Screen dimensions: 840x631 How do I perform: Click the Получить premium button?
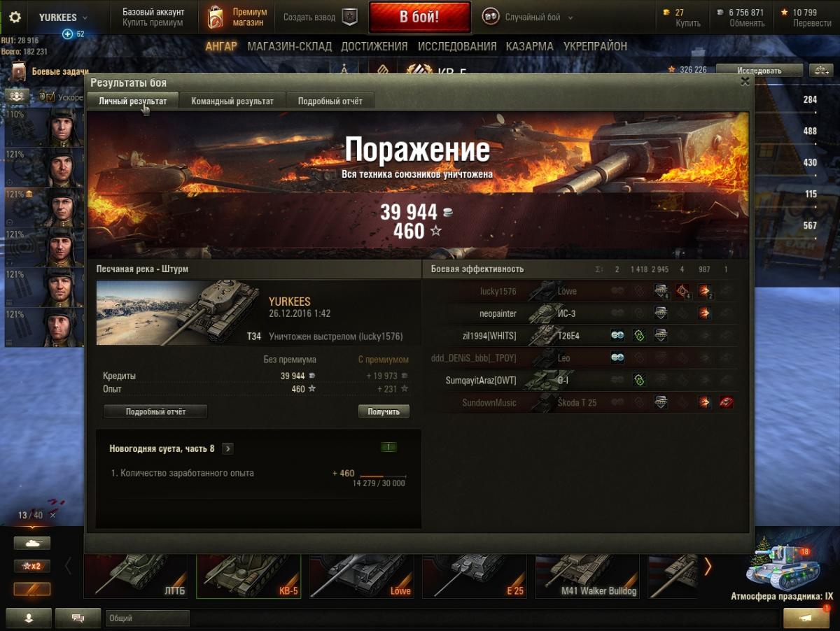pyautogui.click(x=384, y=411)
